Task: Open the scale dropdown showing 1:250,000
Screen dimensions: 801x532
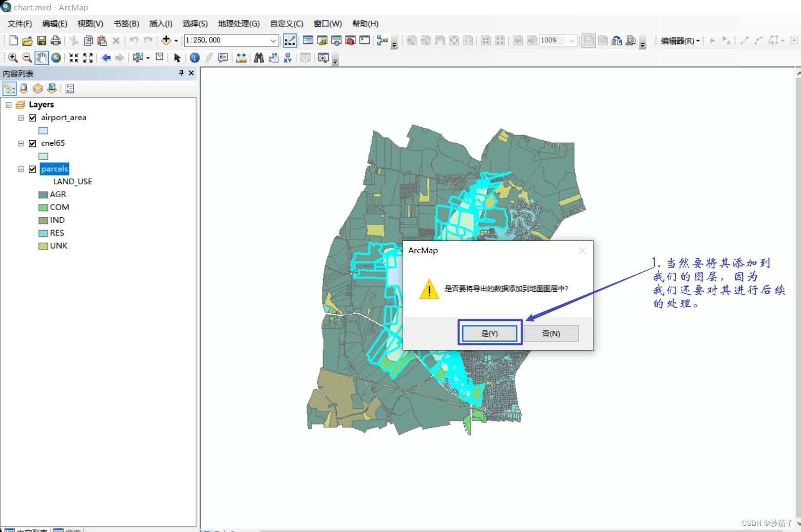Action: coord(272,40)
